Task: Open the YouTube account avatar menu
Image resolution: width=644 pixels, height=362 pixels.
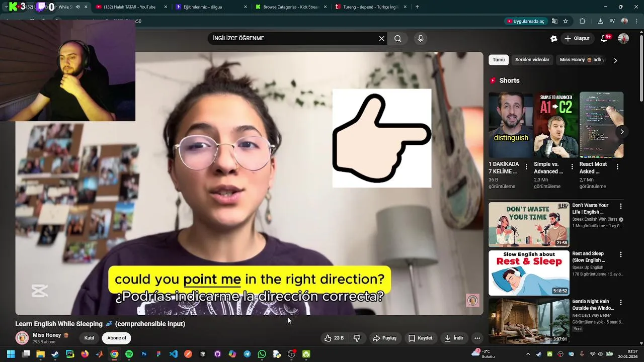Action: [623, 39]
